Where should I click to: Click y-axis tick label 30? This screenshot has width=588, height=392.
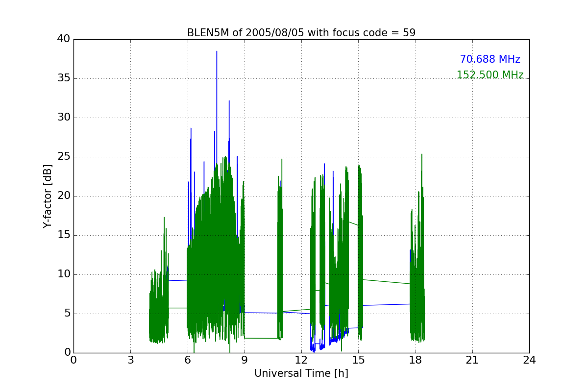[x=64, y=118]
